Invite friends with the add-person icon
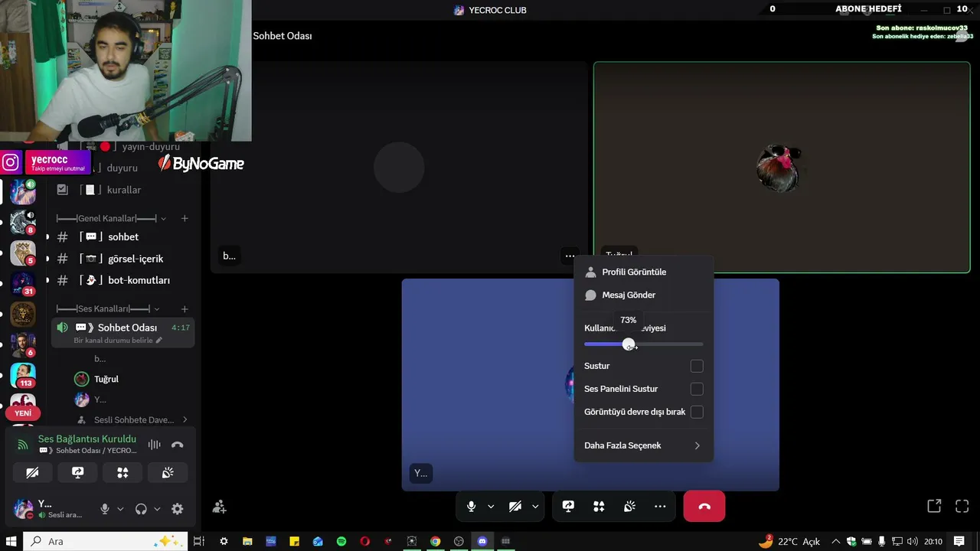Screen dimensions: 980x551 [x=220, y=507]
